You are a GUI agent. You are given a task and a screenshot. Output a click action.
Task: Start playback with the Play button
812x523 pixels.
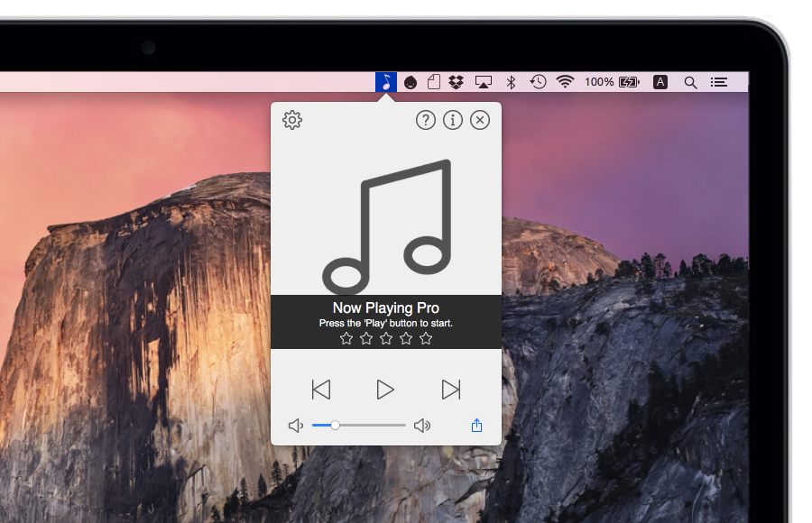(385, 390)
